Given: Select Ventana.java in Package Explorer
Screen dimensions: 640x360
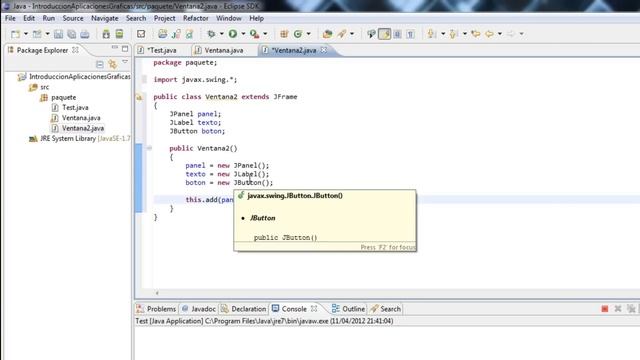Looking at the screenshot, I should point(81,118).
